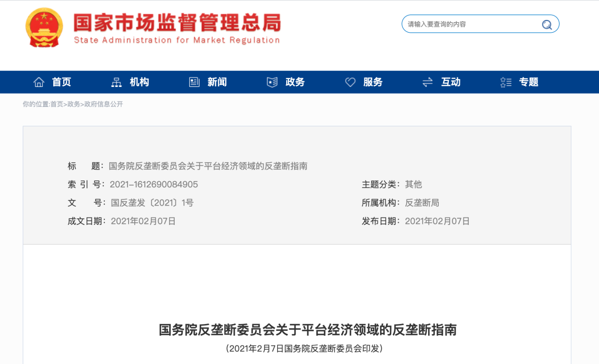This screenshot has width=599, height=364.
Task: Click the arrows icon beside 互动
Action: pos(428,82)
